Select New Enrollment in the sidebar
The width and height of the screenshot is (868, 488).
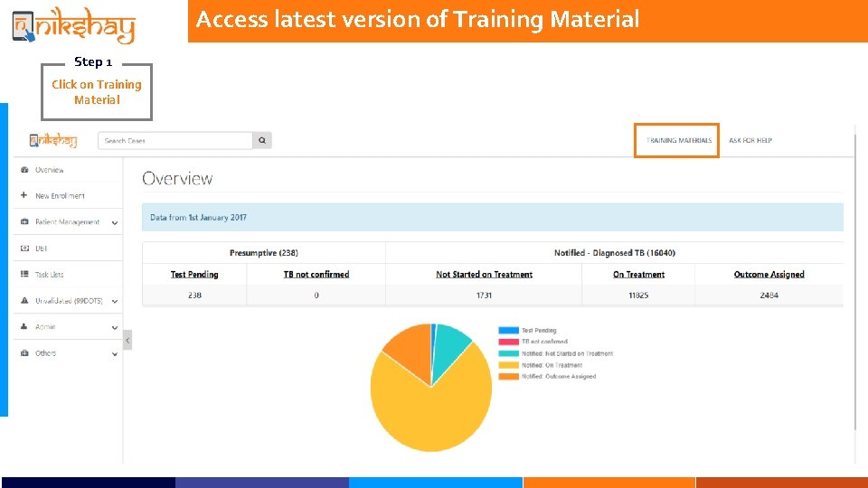(x=60, y=196)
